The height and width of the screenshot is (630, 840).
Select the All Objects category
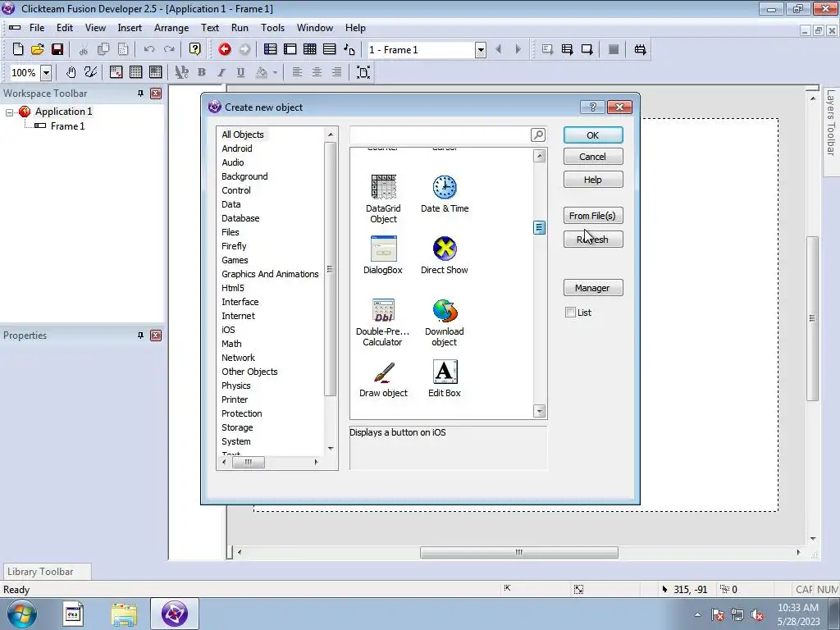click(243, 135)
